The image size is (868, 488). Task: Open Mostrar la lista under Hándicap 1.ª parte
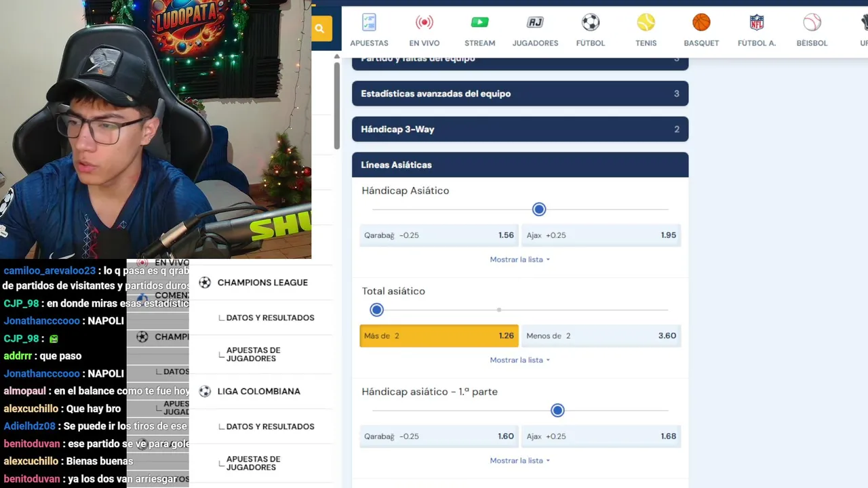(x=520, y=460)
